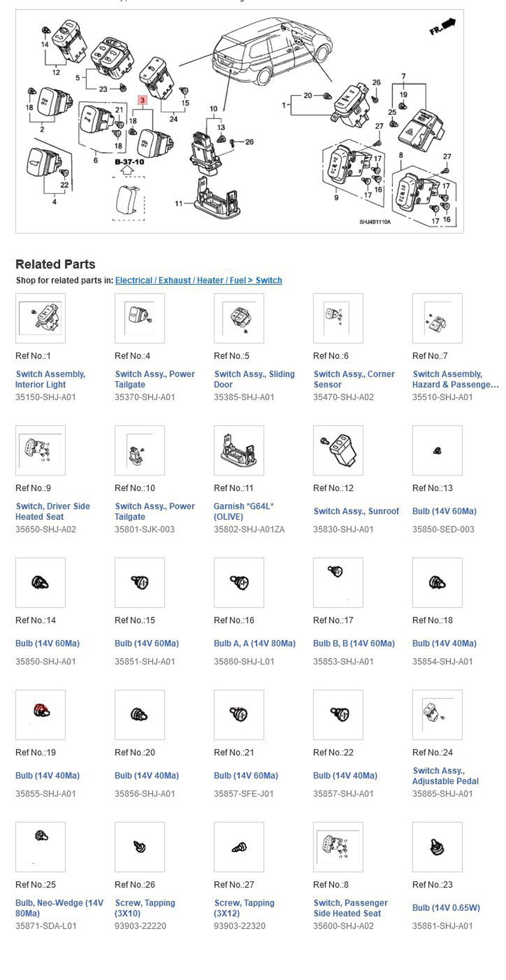506x980 pixels.
Task: Open the Switch Assy., Corner Sensor link
Action: 354,379
